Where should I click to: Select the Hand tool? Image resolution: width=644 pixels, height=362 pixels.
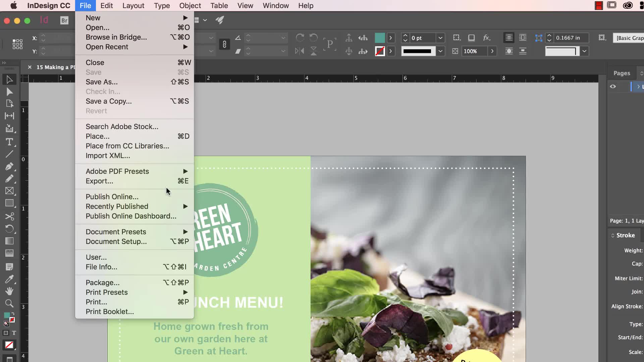click(9, 291)
